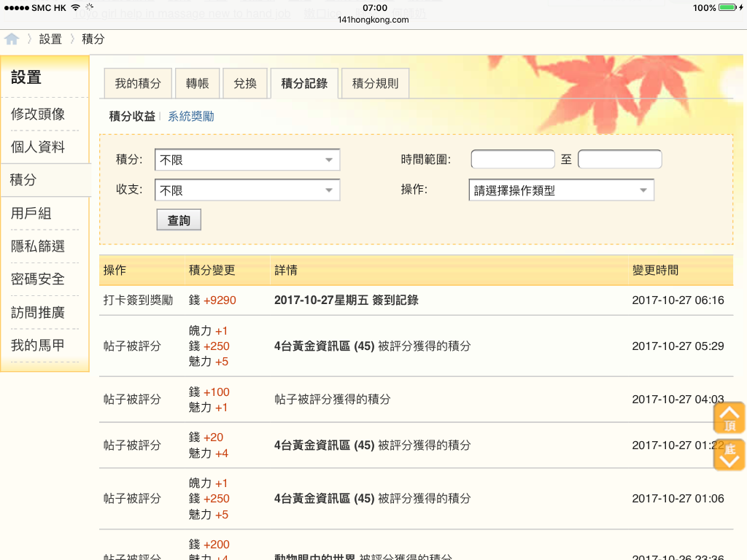
Task: Jump to bottom using the 底 arrow button
Action: [x=729, y=454]
